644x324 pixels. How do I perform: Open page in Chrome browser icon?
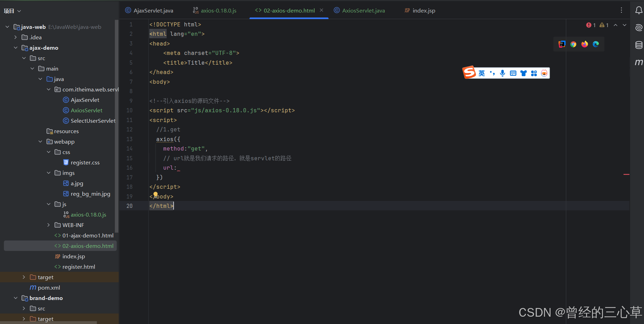click(x=573, y=44)
